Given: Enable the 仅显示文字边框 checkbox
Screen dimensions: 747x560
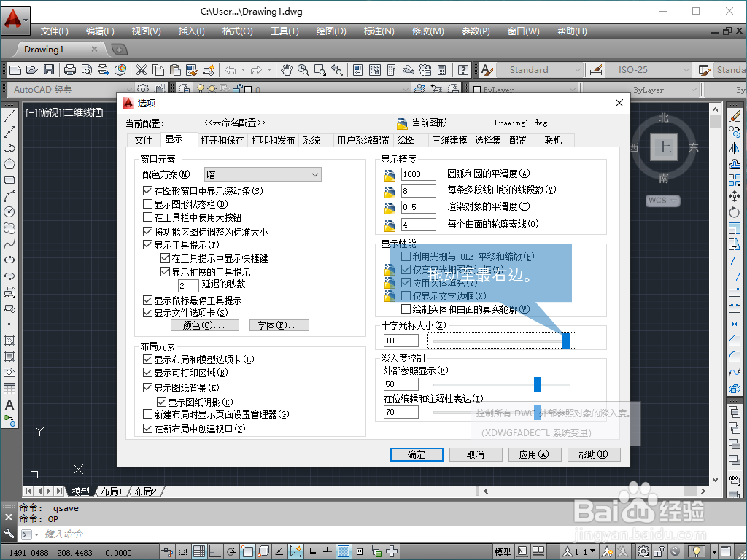Looking at the screenshot, I should [x=406, y=296].
